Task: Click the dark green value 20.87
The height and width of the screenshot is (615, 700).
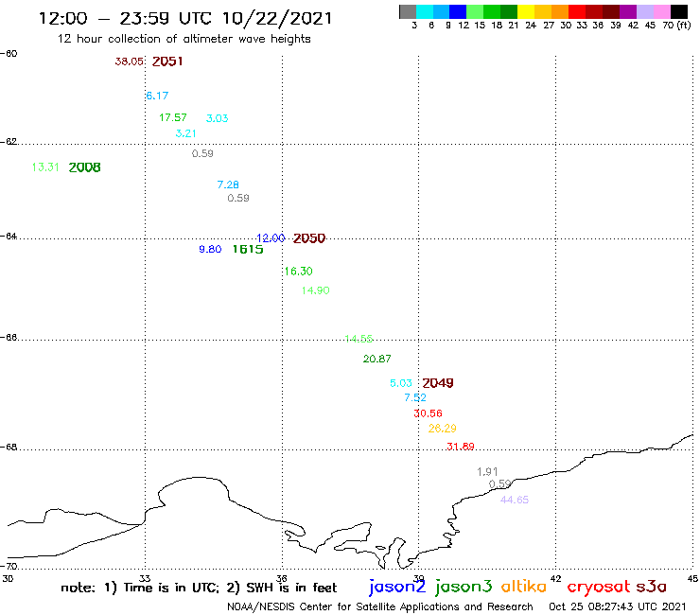Action: click(376, 359)
